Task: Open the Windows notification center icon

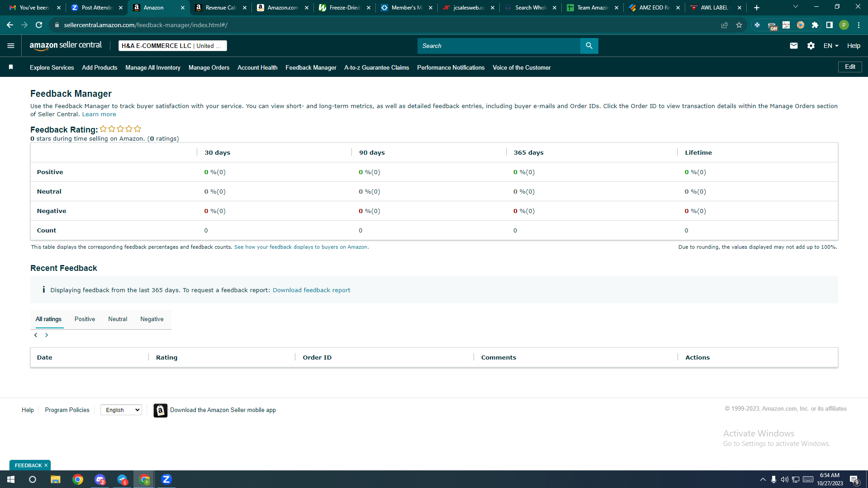Action: tap(854, 479)
